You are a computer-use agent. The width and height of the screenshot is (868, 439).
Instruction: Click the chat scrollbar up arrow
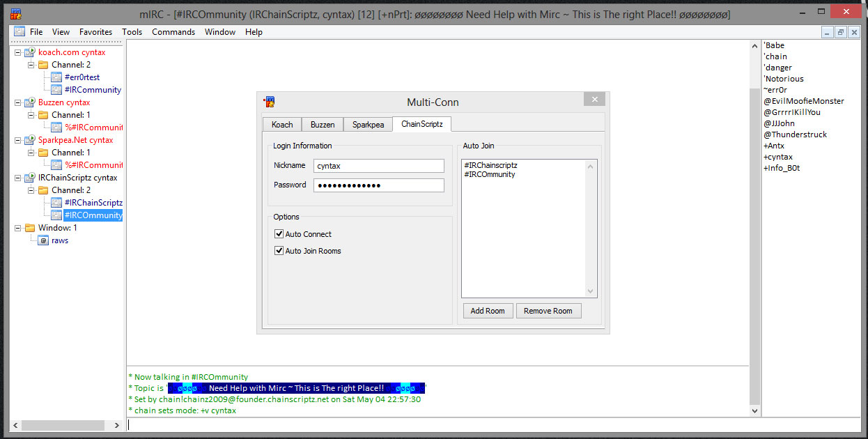(754, 46)
